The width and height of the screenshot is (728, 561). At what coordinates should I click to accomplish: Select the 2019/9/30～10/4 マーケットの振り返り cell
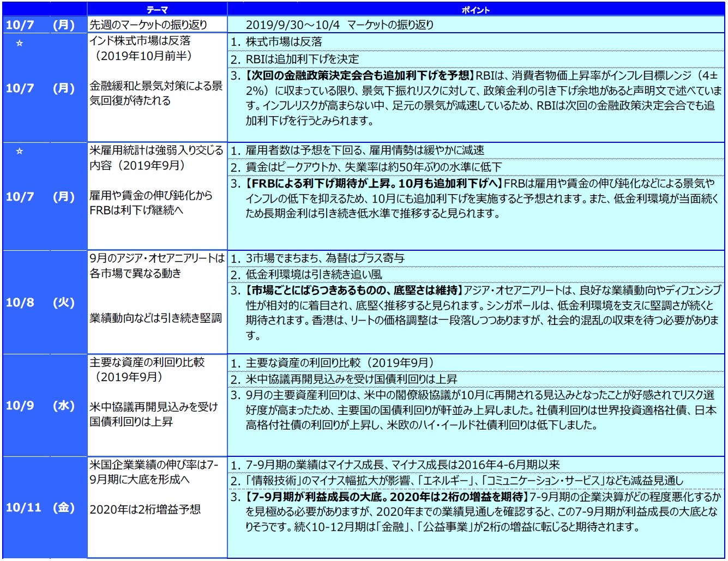[340, 25]
